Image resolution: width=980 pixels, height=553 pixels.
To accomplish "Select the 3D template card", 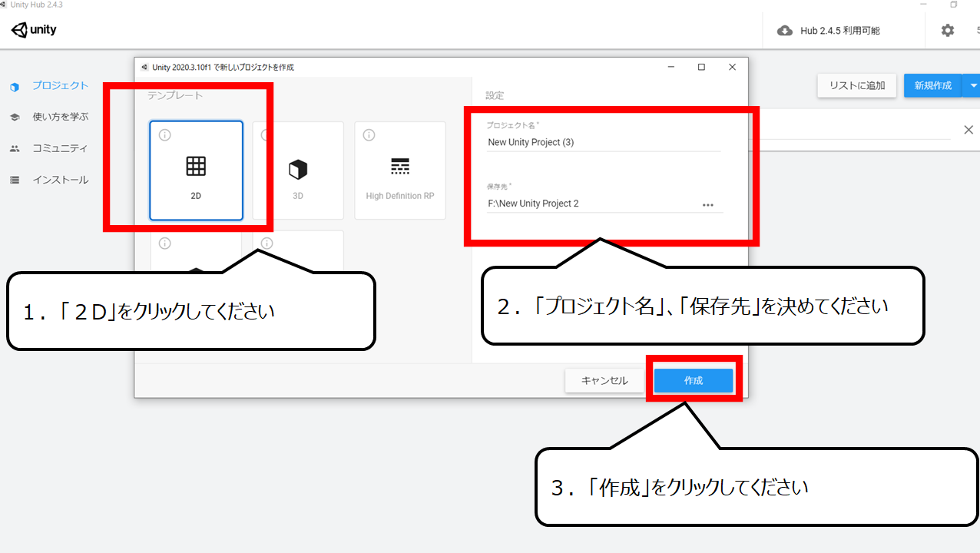I will (298, 171).
